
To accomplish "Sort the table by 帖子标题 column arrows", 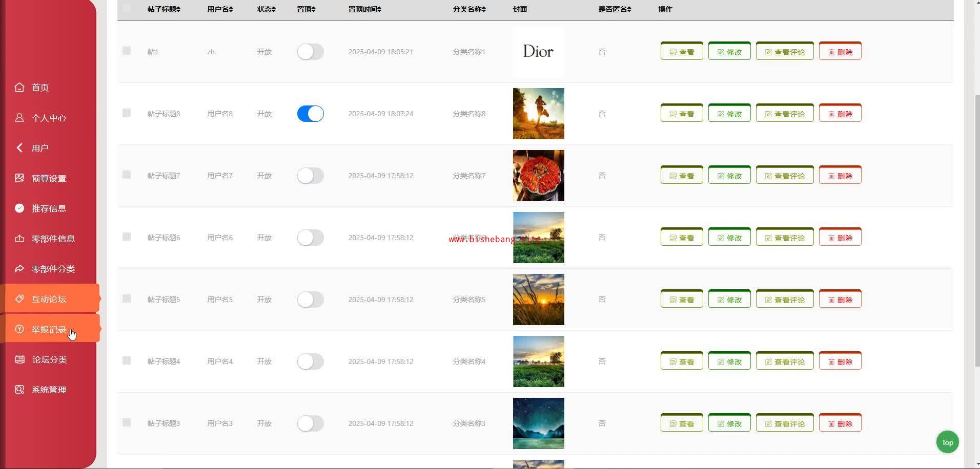I will (178, 9).
